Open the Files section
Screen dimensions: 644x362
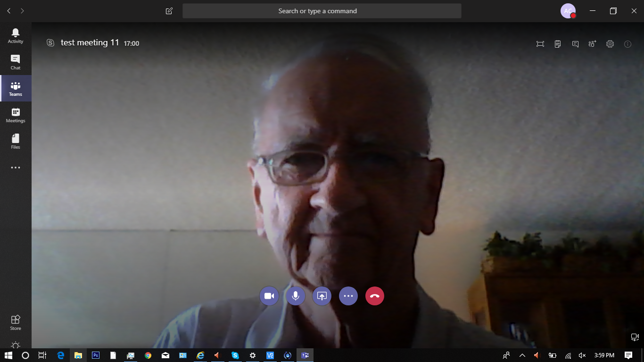(16, 142)
